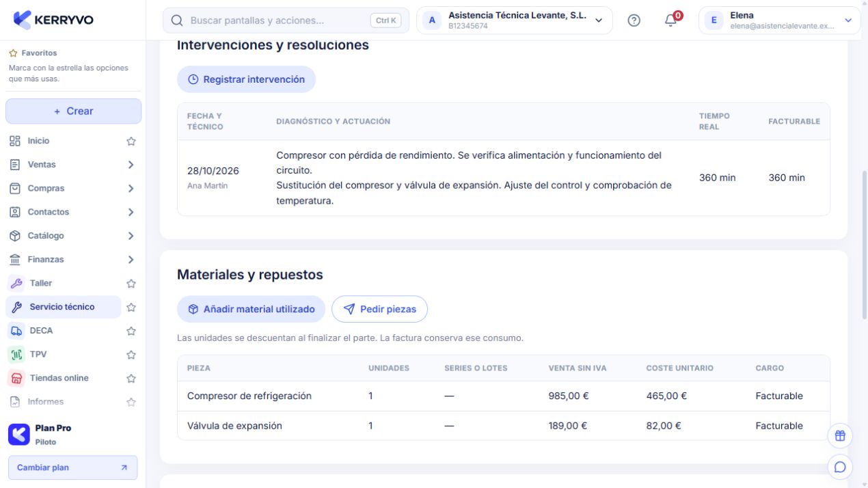Expand the Finanzas submenu chevron
The height and width of the screenshot is (488, 868).
(x=131, y=260)
